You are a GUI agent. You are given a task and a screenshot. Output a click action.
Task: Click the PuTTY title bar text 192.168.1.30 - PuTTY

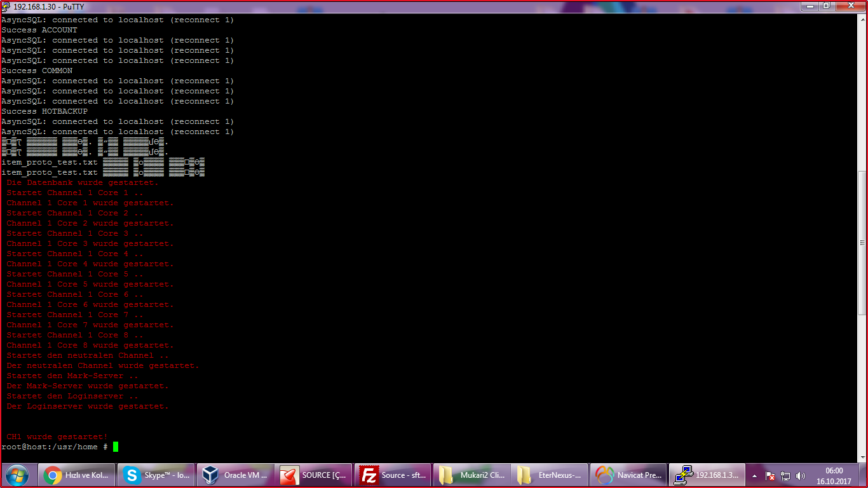coord(48,6)
